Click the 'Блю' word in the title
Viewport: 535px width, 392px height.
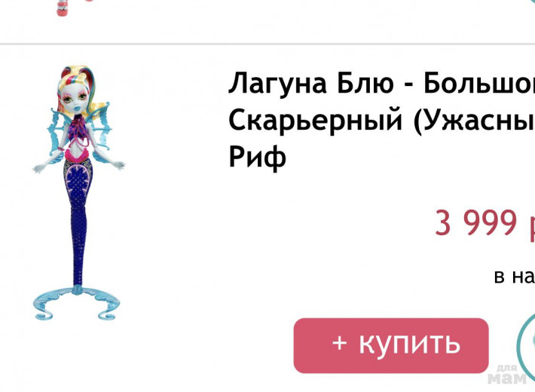click(365, 84)
